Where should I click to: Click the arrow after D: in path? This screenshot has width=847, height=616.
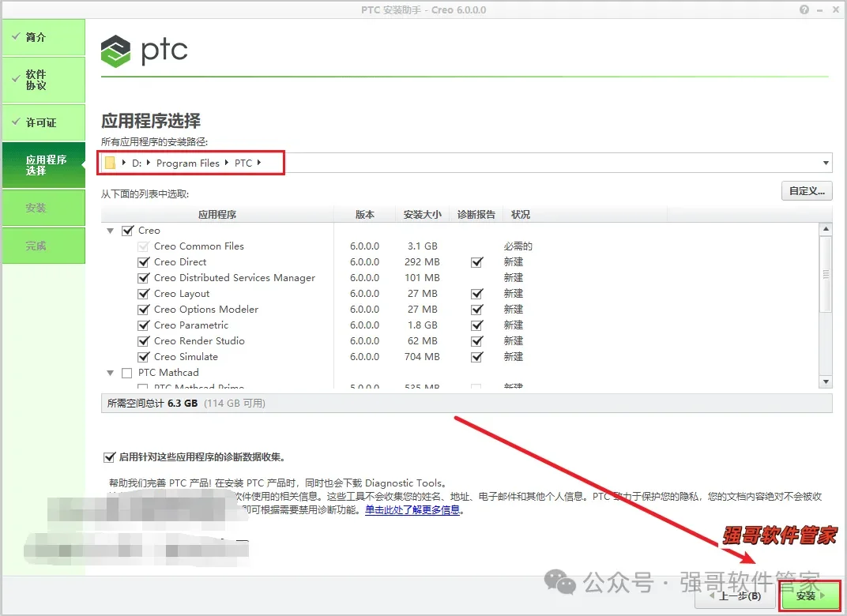pyautogui.click(x=148, y=163)
